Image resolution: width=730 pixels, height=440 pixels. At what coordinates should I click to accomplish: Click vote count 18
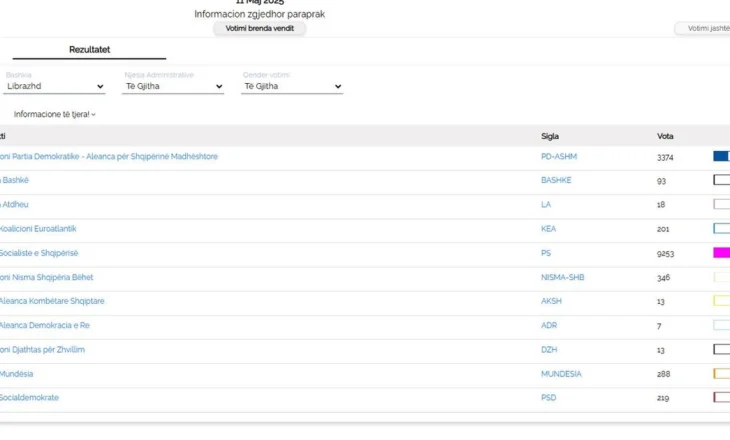pyautogui.click(x=661, y=204)
